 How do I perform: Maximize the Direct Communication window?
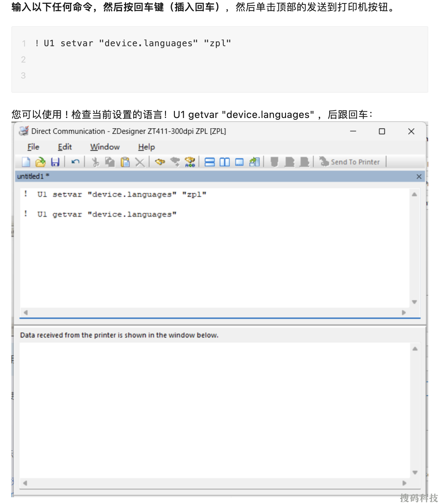tap(382, 131)
